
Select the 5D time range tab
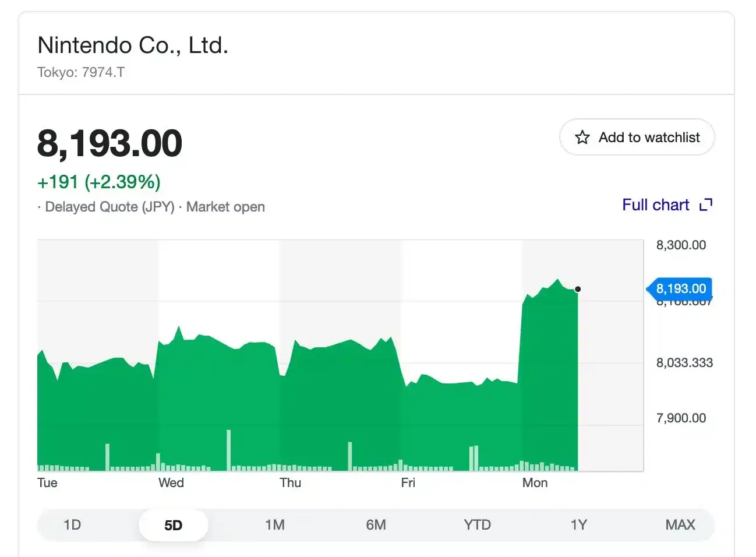click(x=173, y=525)
